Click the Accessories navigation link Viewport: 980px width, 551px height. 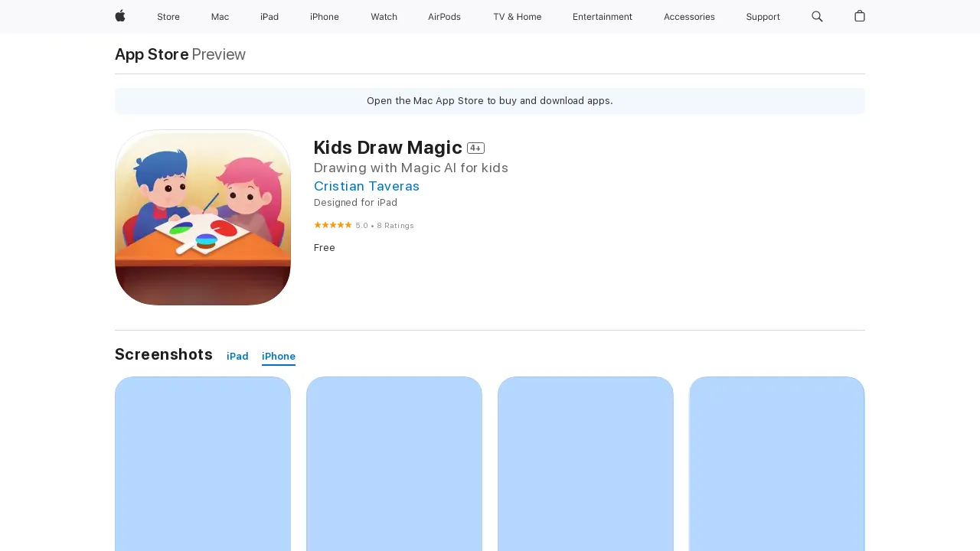(x=689, y=17)
